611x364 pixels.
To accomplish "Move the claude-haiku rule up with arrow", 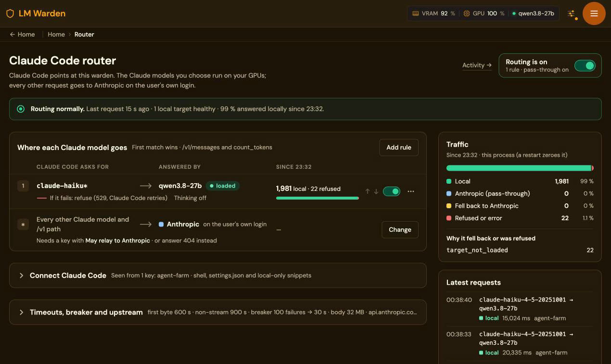I will tap(368, 191).
